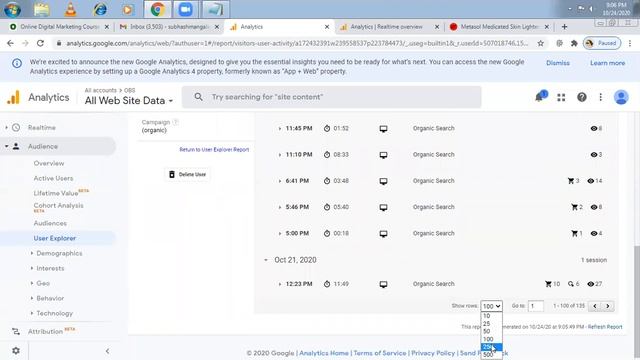Viewport: 640px width, 360px height.
Task: Click the Google Analytics logo icon
Action: (x=13, y=98)
